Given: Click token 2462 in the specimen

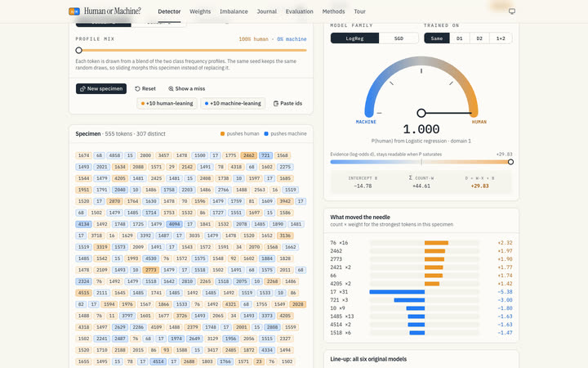Looking at the screenshot, I should 248,155.
